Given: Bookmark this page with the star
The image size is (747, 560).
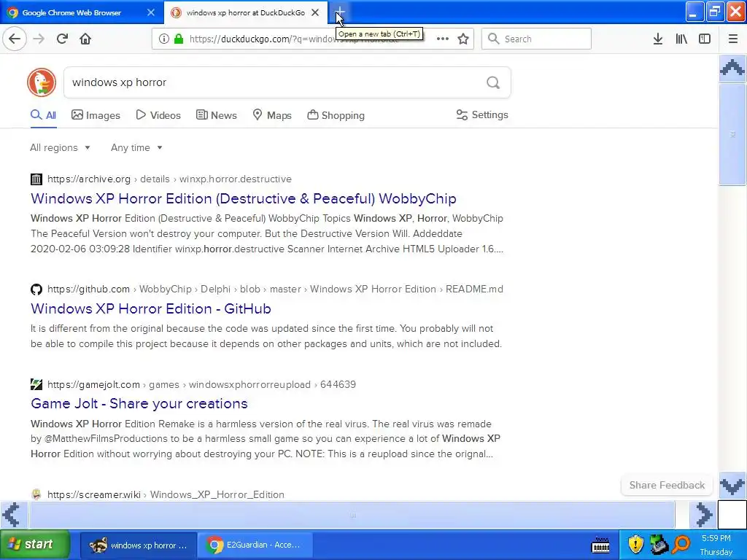Looking at the screenshot, I should click(x=463, y=39).
